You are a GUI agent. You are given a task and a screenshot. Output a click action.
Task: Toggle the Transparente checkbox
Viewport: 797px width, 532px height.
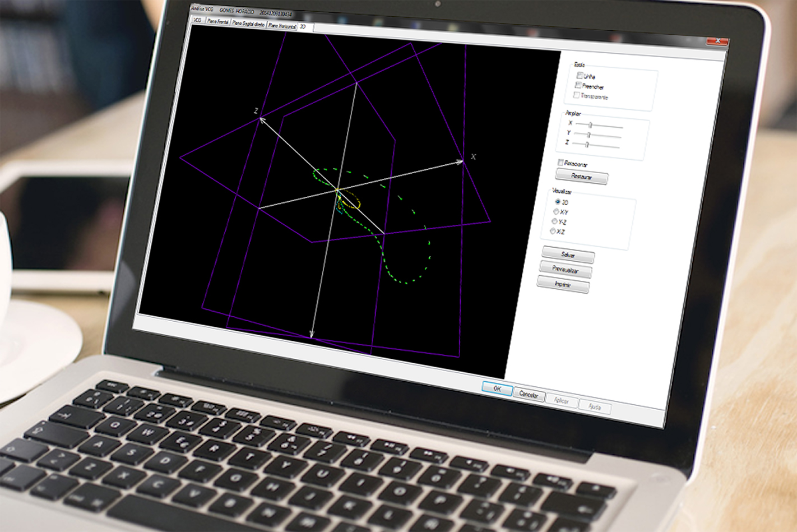577,95
